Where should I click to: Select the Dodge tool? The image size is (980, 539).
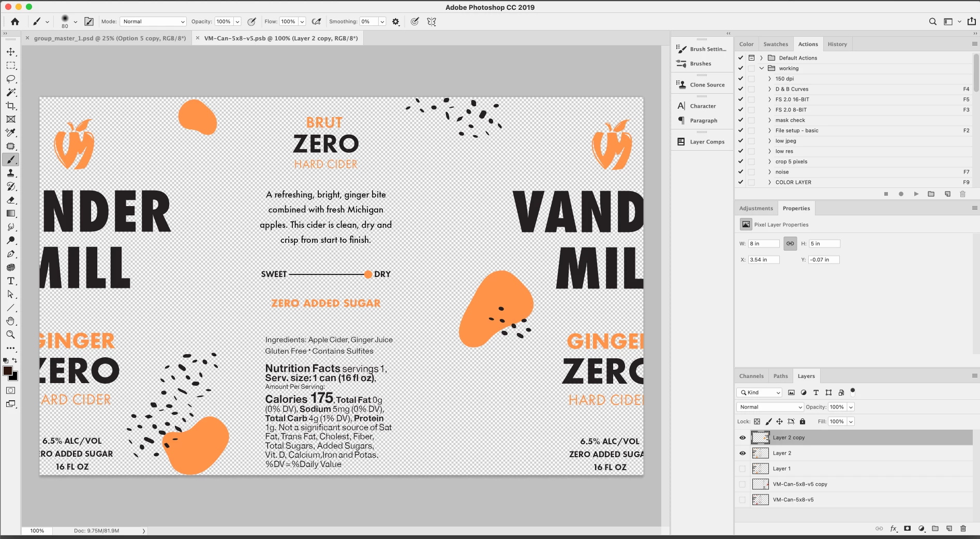[x=10, y=240]
